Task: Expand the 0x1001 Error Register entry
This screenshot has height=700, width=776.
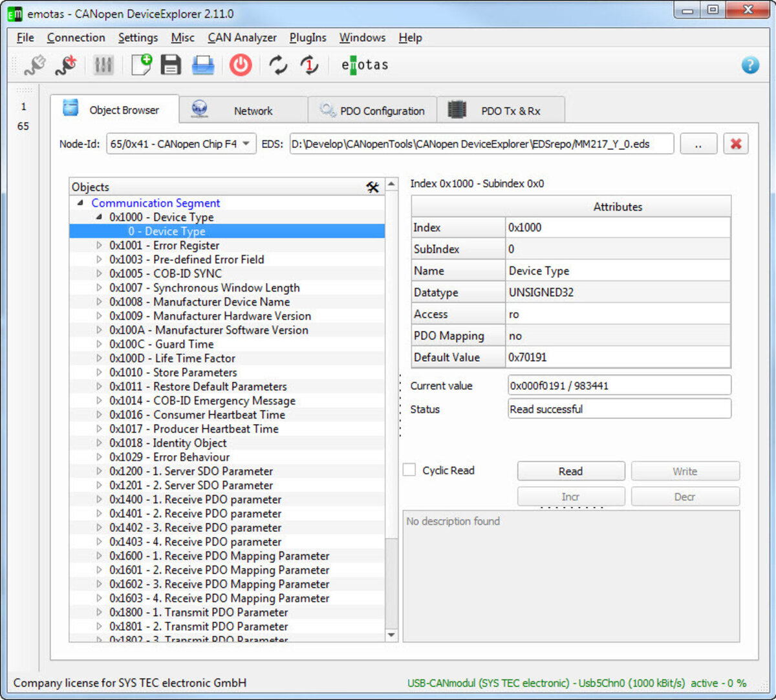Action: pyautogui.click(x=98, y=245)
